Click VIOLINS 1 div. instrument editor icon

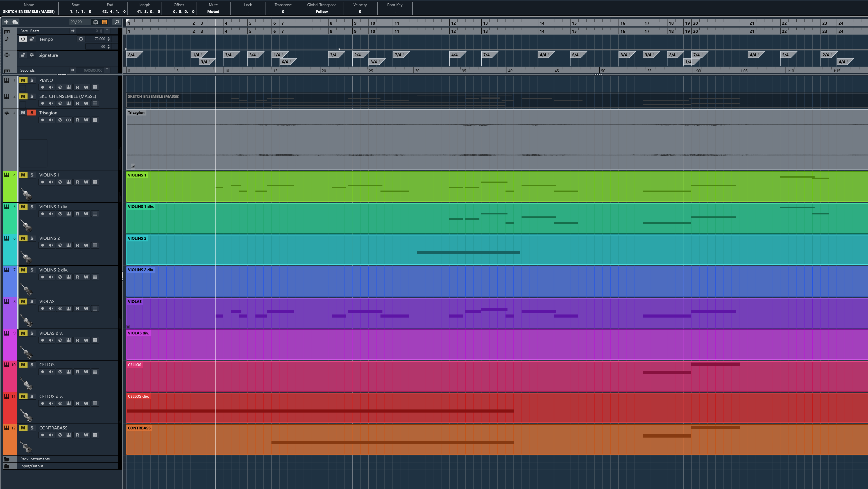point(68,214)
